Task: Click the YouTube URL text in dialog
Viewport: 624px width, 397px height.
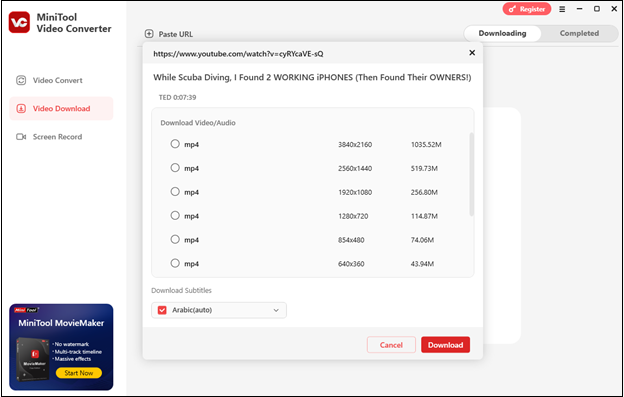Action: point(238,54)
